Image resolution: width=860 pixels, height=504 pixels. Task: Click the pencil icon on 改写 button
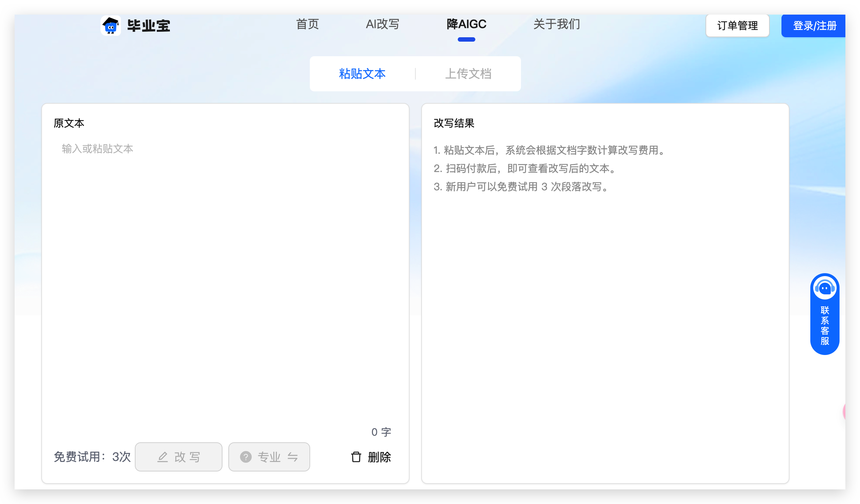click(163, 457)
